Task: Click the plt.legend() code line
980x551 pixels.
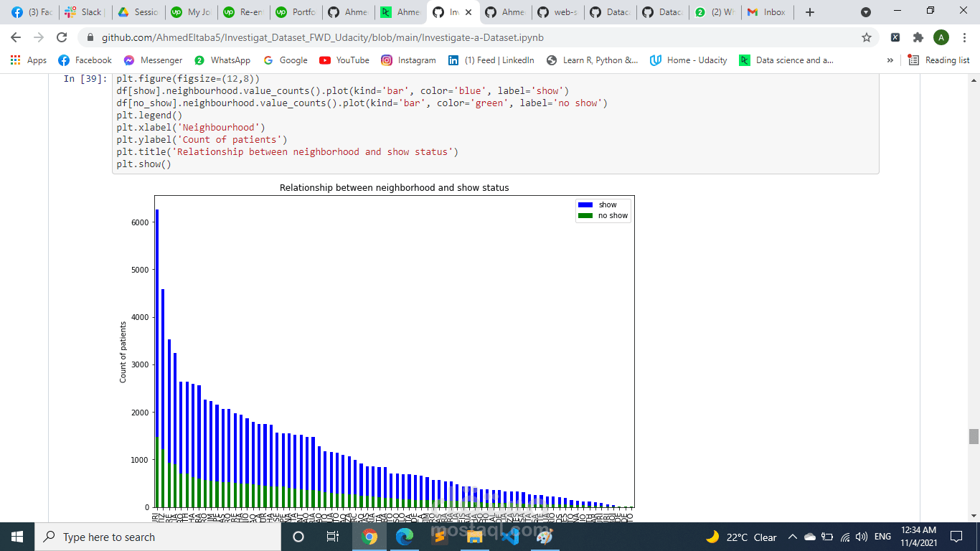Action: click(x=150, y=116)
